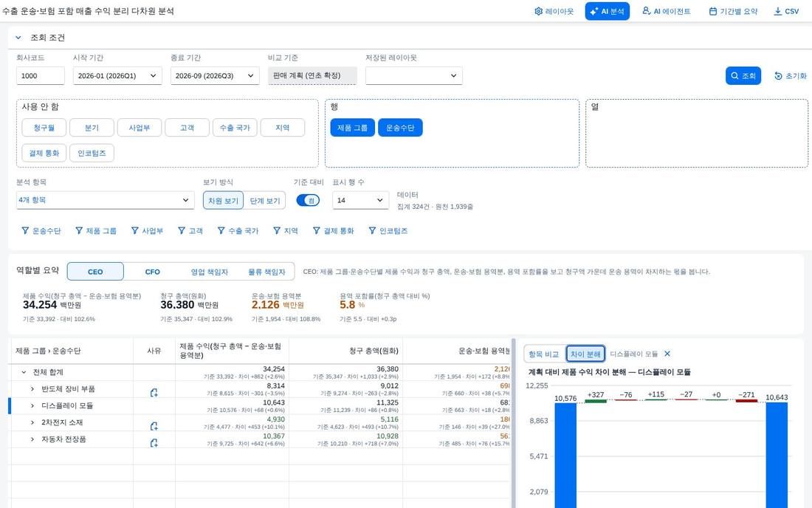Click the AI 분석 button

point(608,11)
